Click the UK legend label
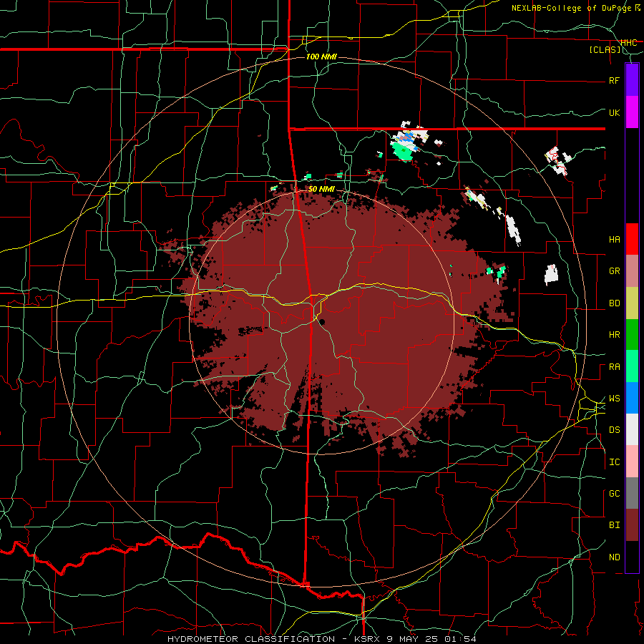Screen dimensions: 644x644 (x=615, y=112)
